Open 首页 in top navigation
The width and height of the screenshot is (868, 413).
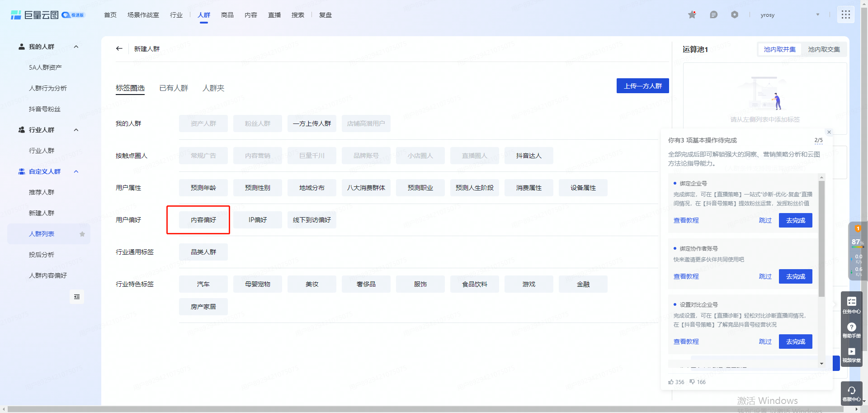[x=110, y=15]
